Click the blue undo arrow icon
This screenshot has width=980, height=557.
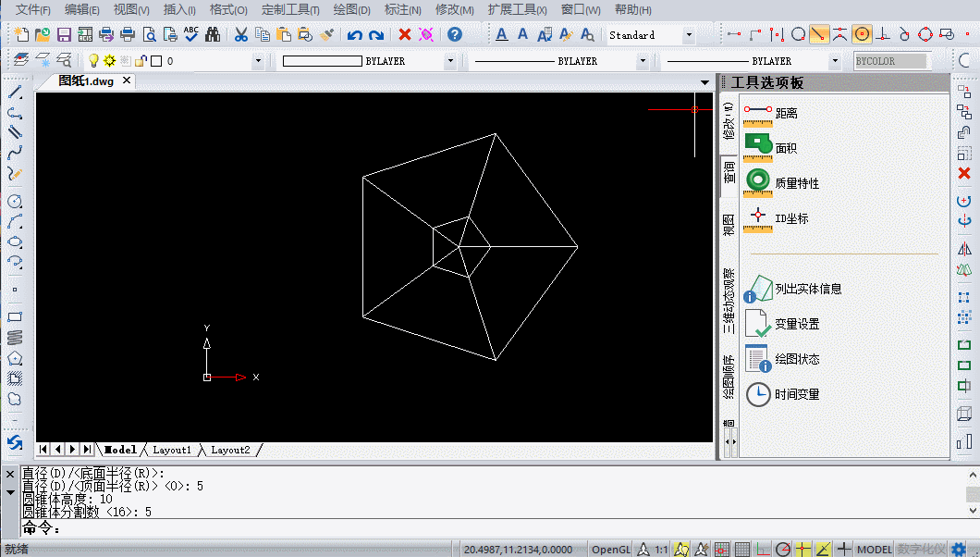(354, 35)
